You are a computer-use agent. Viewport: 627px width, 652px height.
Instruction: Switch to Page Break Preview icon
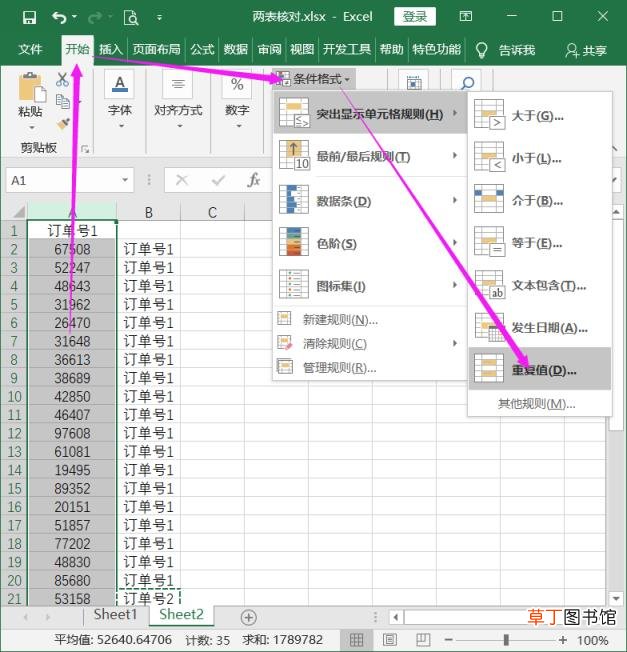tap(423, 640)
